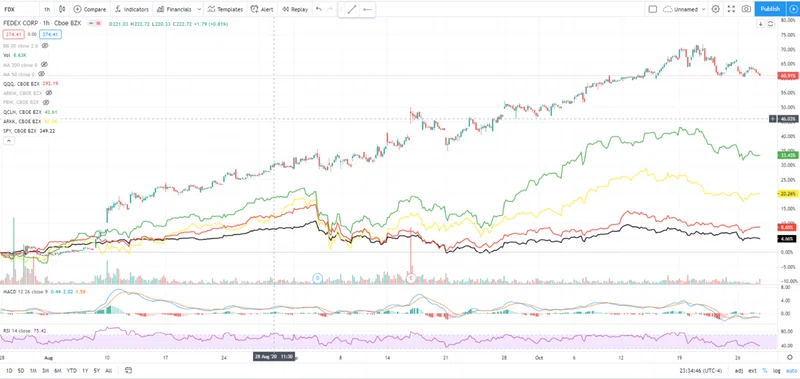Click the plus button on crosshair price label
This screenshot has width=800, height=379.
[x=774, y=119]
